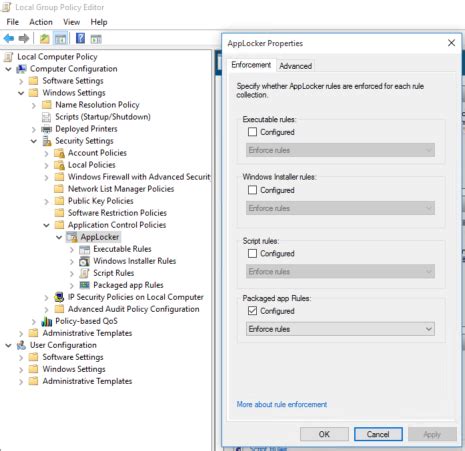The width and height of the screenshot is (465, 451).
Task: Click the Name Resolution Policy folder icon
Action: pyautogui.click(x=47, y=105)
